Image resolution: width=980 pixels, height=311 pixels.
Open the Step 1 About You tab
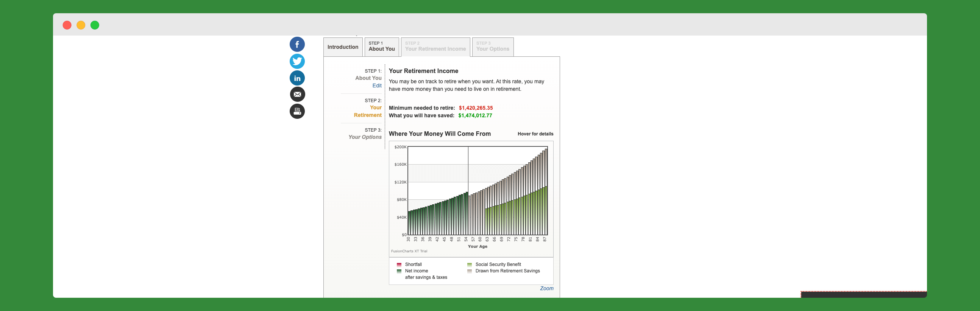click(x=382, y=47)
